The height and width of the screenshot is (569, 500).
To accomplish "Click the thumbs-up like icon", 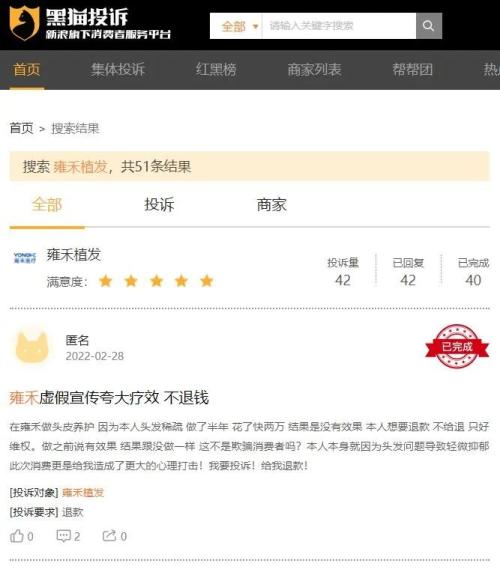I will pyautogui.click(x=17, y=536).
